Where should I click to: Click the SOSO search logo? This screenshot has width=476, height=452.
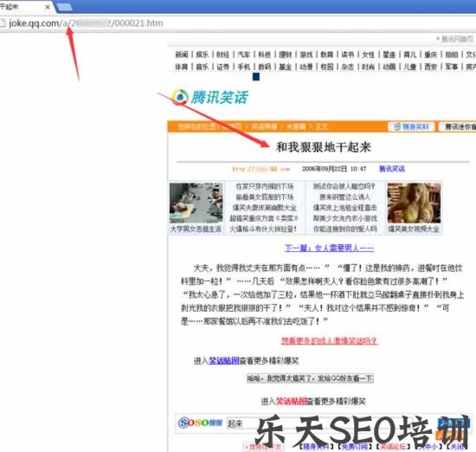pyautogui.click(x=200, y=423)
